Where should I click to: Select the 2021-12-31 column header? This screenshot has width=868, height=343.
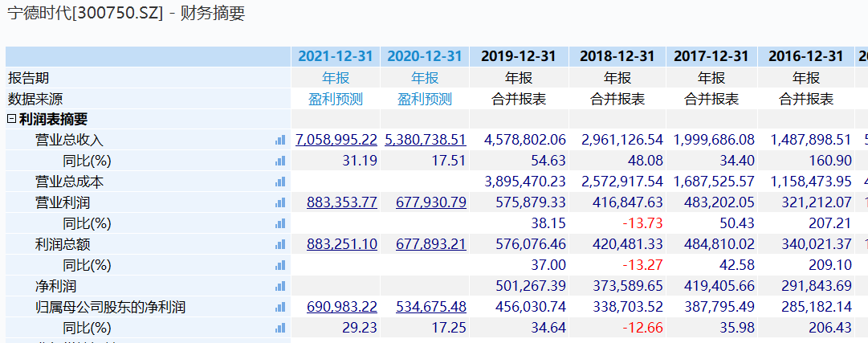coord(336,56)
